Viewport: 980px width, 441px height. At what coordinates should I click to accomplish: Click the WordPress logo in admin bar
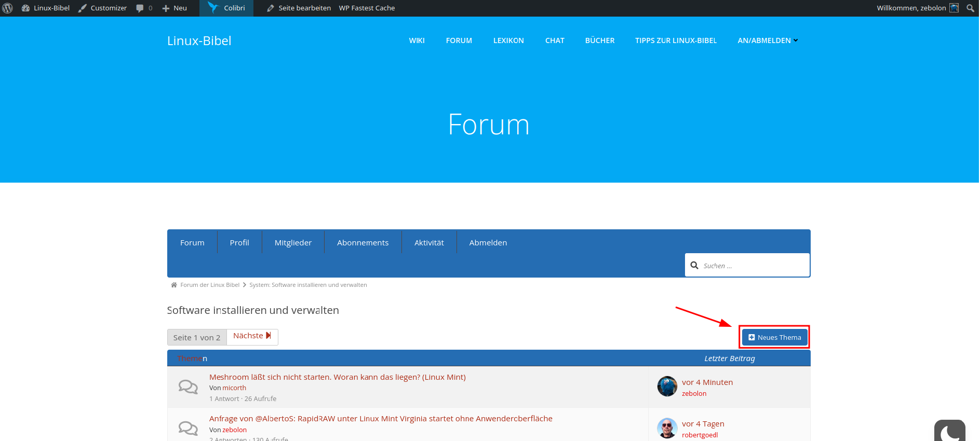(8, 8)
